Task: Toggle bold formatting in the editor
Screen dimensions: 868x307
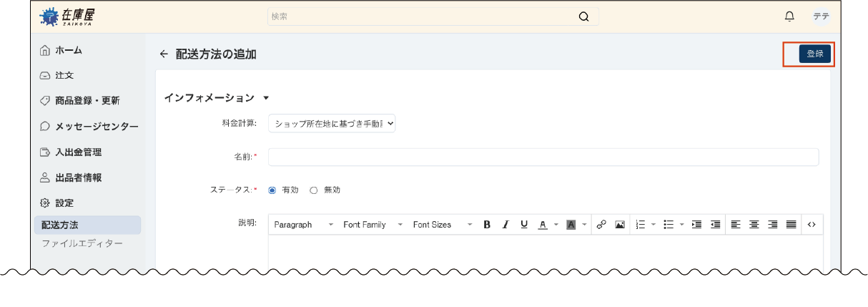Action: tap(487, 225)
